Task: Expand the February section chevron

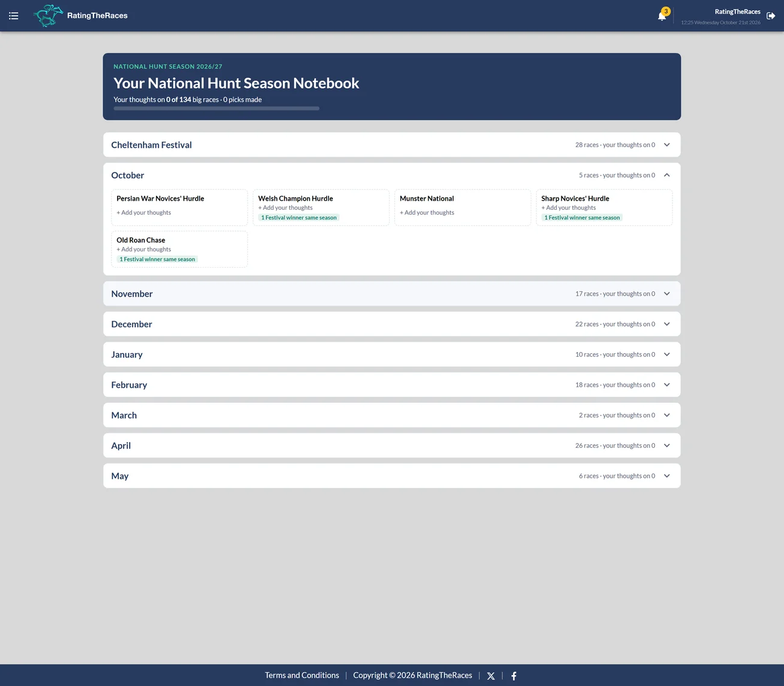Action: tap(667, 385)
